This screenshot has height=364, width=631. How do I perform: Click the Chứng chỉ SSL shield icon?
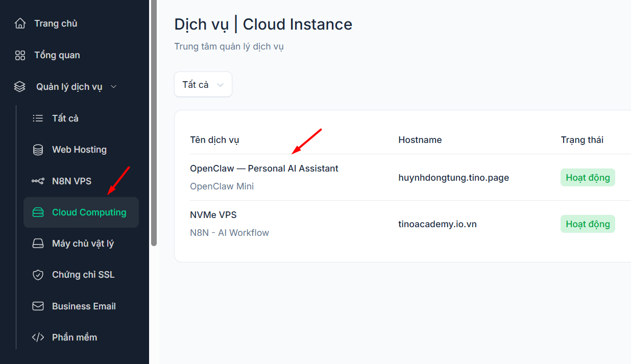pos(38,275)
